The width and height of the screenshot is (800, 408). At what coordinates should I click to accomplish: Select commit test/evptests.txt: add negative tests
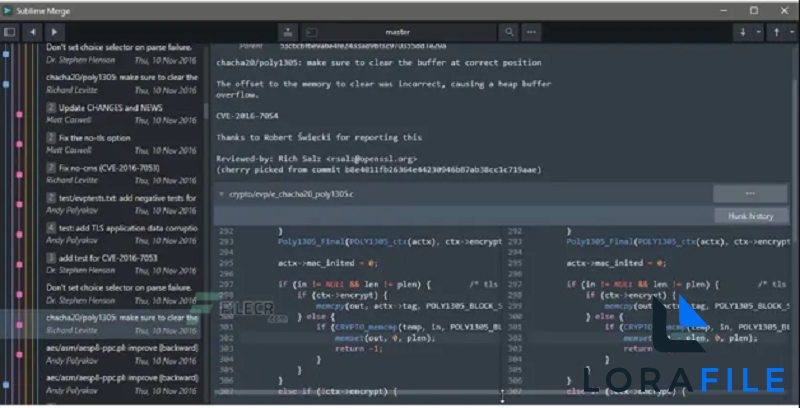(123, 204)
